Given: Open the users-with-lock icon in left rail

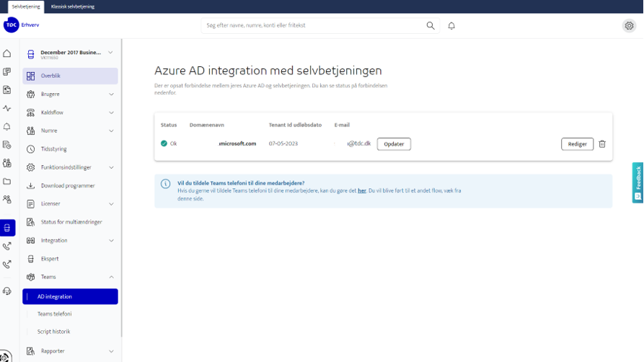Looking at the screenshot, I should click(7, 199).
